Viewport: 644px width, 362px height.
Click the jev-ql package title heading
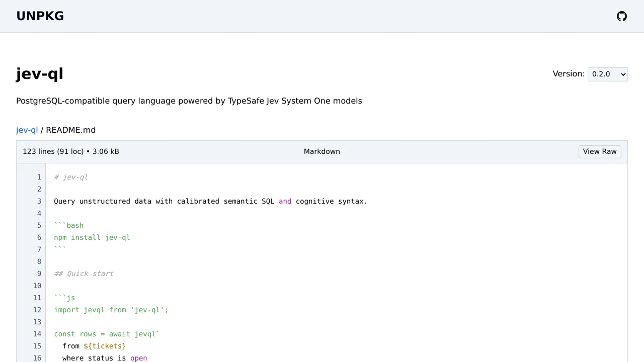[40, 74]
